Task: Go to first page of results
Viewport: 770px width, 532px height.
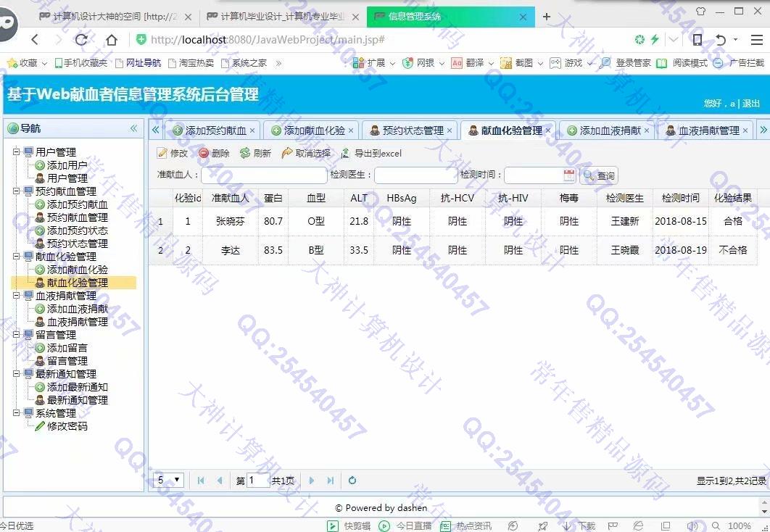Action: pyautogui.click(x=200, y=481)
